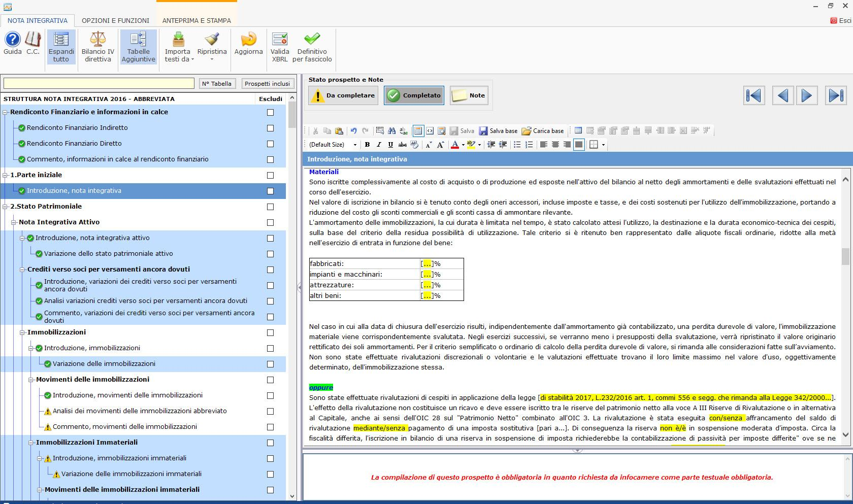The image size is (853, 504).
Task: Open text highlight color picker
Action: pos(479,145)
